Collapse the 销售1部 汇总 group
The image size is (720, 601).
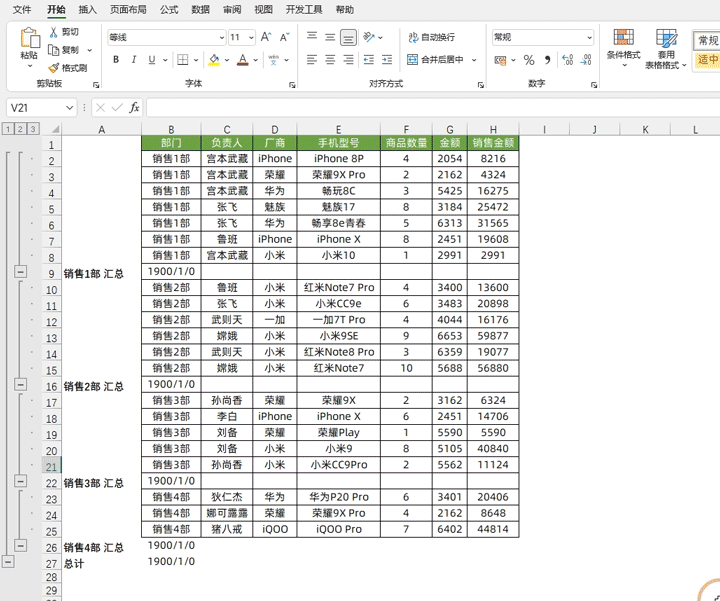tap(20, 272)
